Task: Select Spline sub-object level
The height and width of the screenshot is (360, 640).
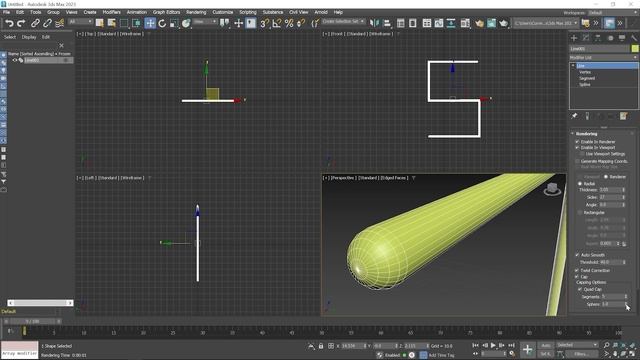Action: (x=585, y=84)
